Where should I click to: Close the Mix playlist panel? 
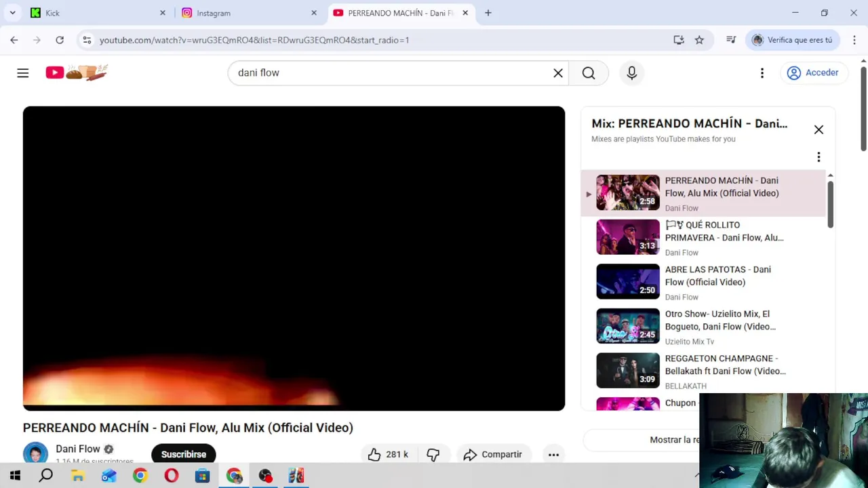click(x=818, y=129)
